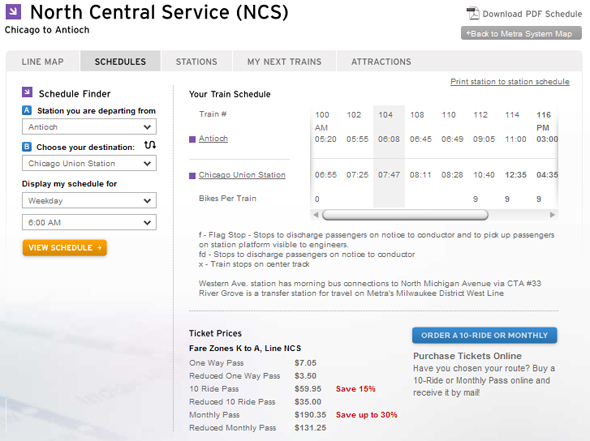This screenshot has width=590, height=441.
Task: Open Print station to station schedule link
Action: (510, 82)
